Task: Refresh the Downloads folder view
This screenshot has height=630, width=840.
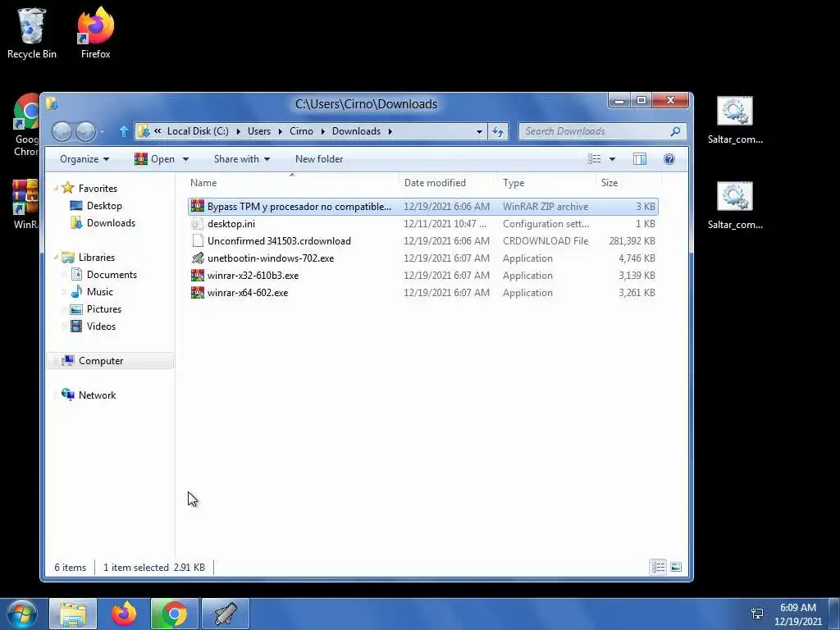Action: point(498,131)
